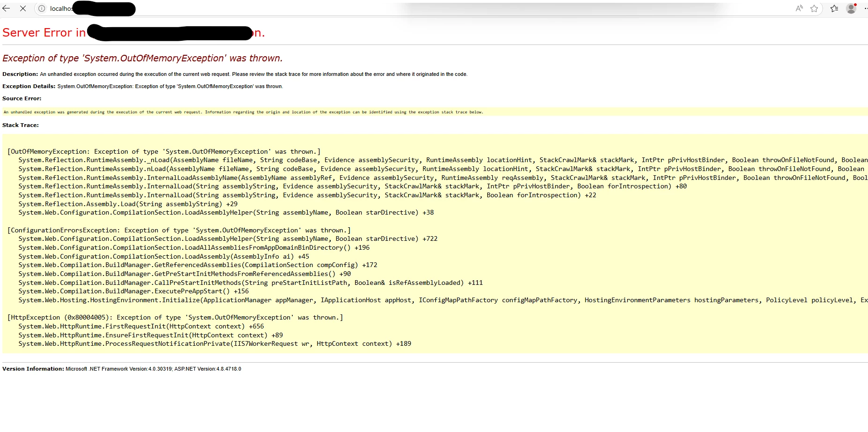Screen dimensions: 868x432
Task: Click 'GetPreStartInitMethodsFromReferencedAssemblies() +90' line
Action: 185,274
